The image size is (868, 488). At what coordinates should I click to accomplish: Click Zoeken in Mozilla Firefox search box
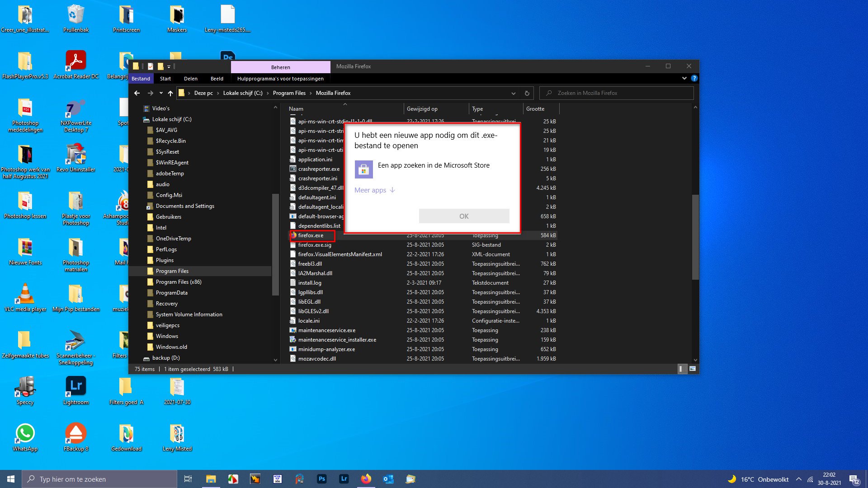pyautogui.click(x=617, y=93)
